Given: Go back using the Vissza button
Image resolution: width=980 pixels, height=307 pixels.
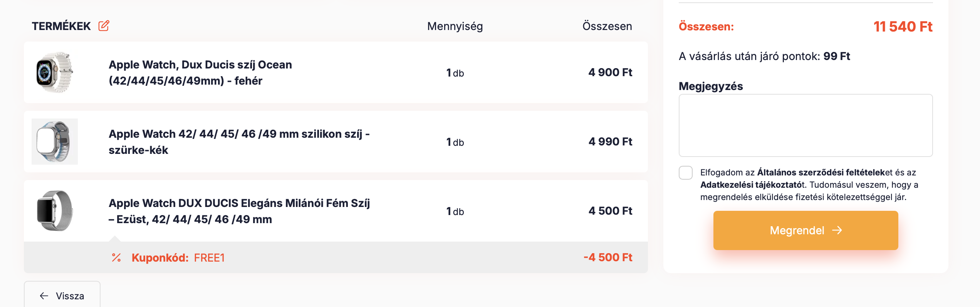Looking at the screenshot, I should 62,295.
